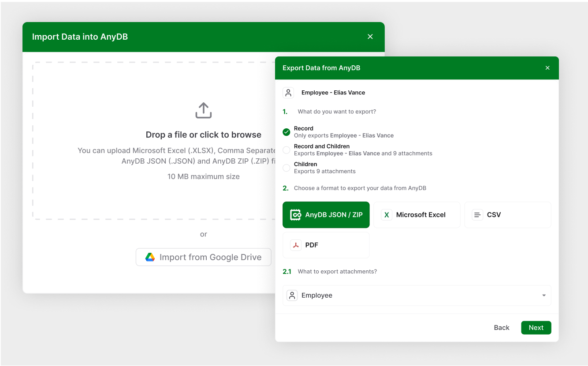Click 'What to export attachments?' text
Image resolution: width=588 pixels, height=366 pixels.
[x=337, y=272]
